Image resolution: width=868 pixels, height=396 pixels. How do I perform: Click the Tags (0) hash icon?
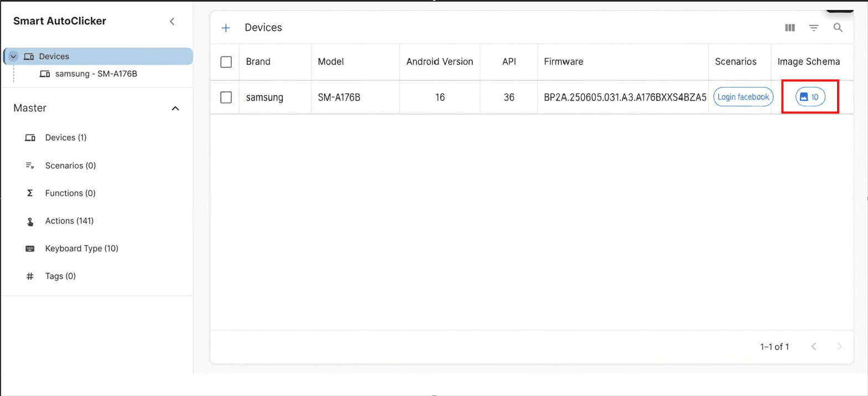[x=30, y=276]
